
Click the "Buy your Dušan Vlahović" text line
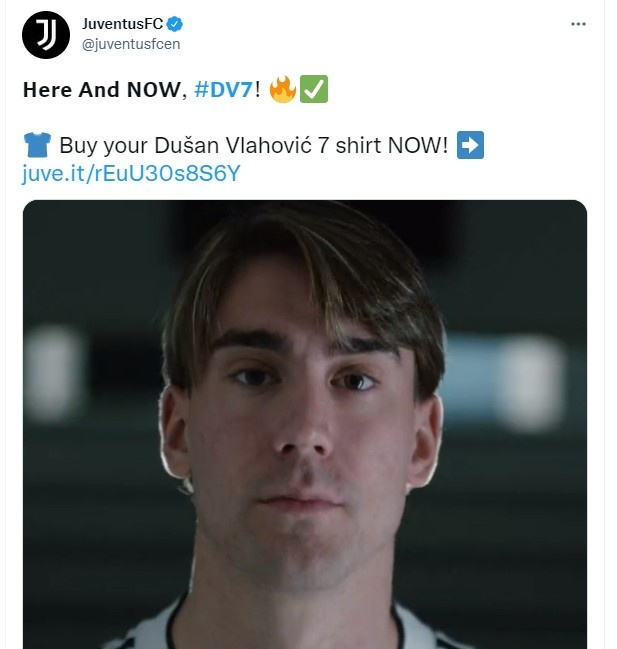click(x=186, y=146)
